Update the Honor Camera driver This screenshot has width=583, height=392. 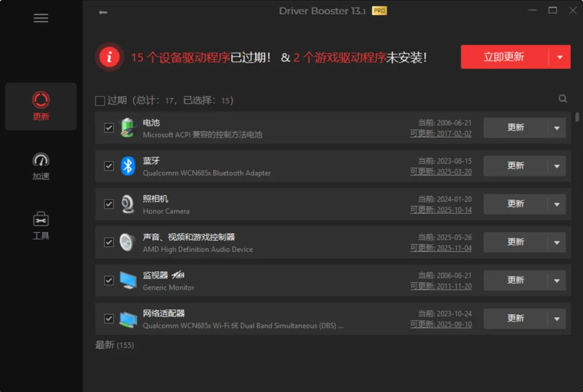click(x=516, y=204)
